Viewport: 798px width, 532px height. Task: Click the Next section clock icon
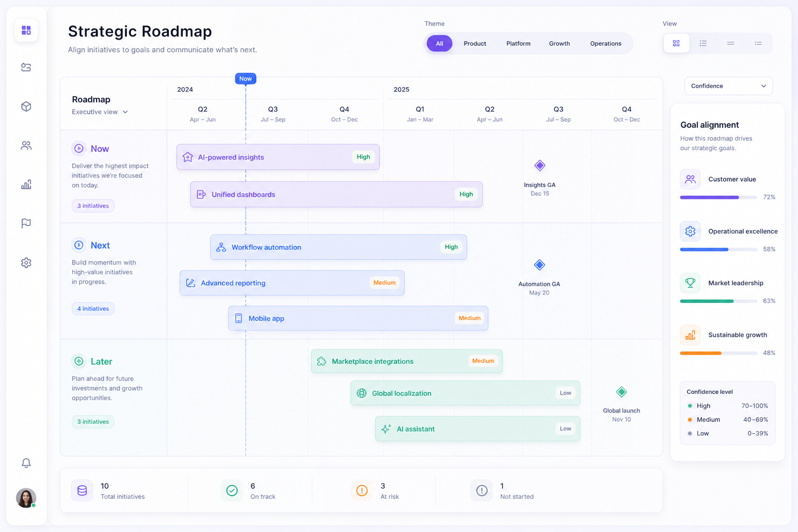[x=79, y=245]
